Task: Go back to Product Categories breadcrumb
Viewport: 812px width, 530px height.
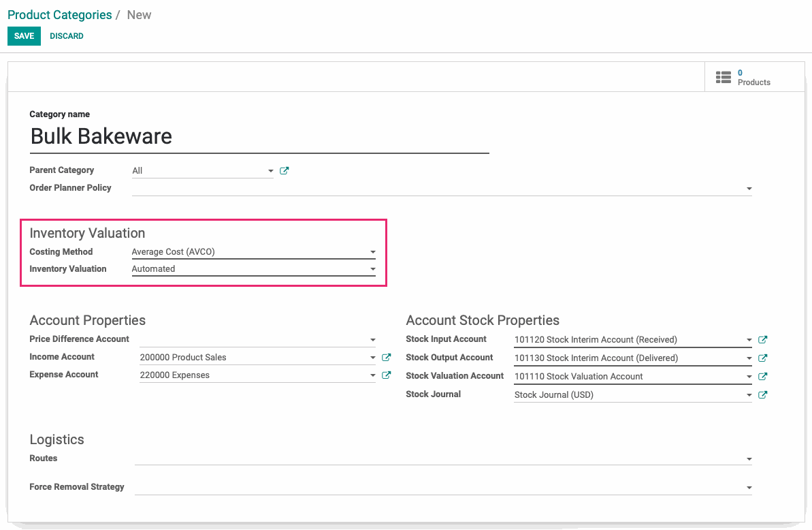Action: pyautogui.click(x=59, y=15)
